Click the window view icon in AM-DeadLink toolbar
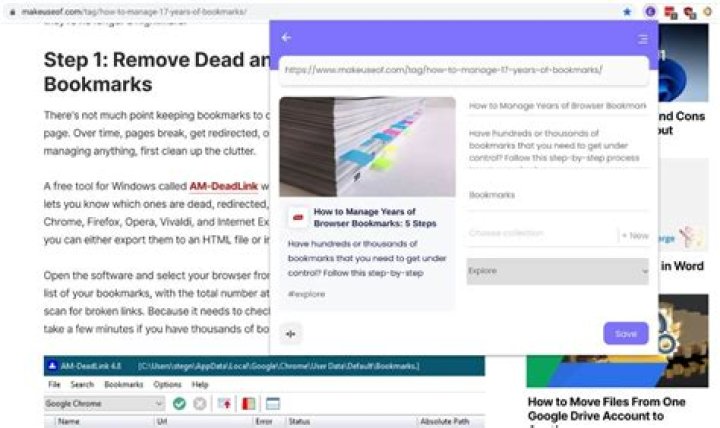Viewport: 720px width, 428px height. click(273, 404)
